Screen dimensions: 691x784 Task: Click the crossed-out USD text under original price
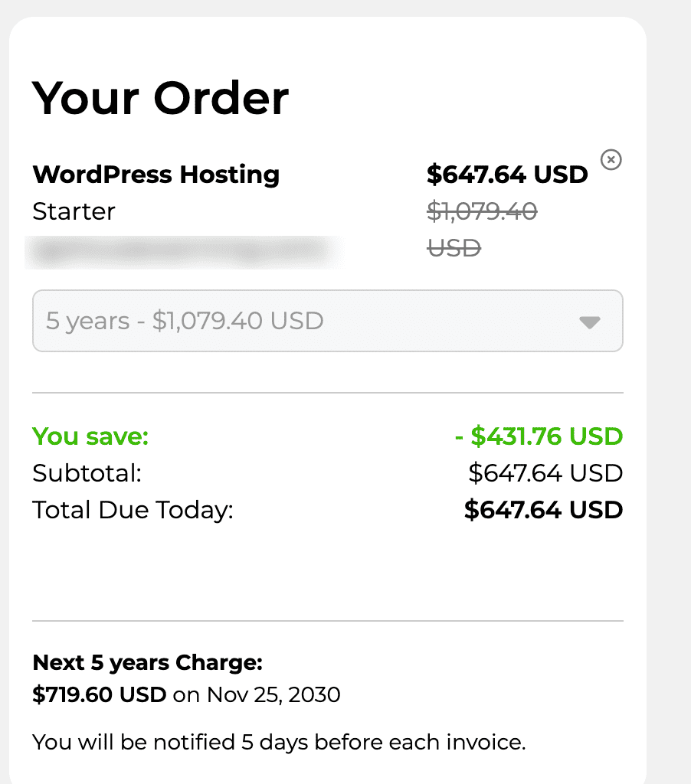click(454, 247)
